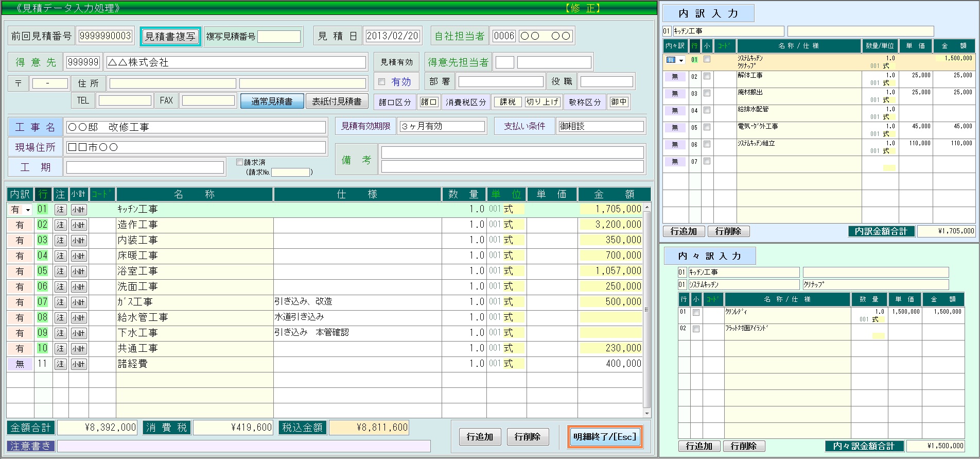Click 小計 icon on row 04 床暖工事
The height and width of the screenshot is (459, 980).
coord(78,256)
